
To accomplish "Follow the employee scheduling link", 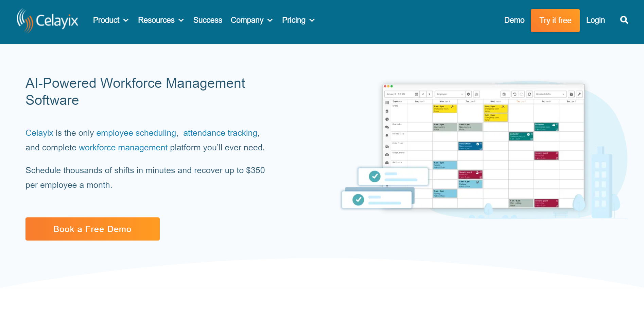I will point(136,133).
